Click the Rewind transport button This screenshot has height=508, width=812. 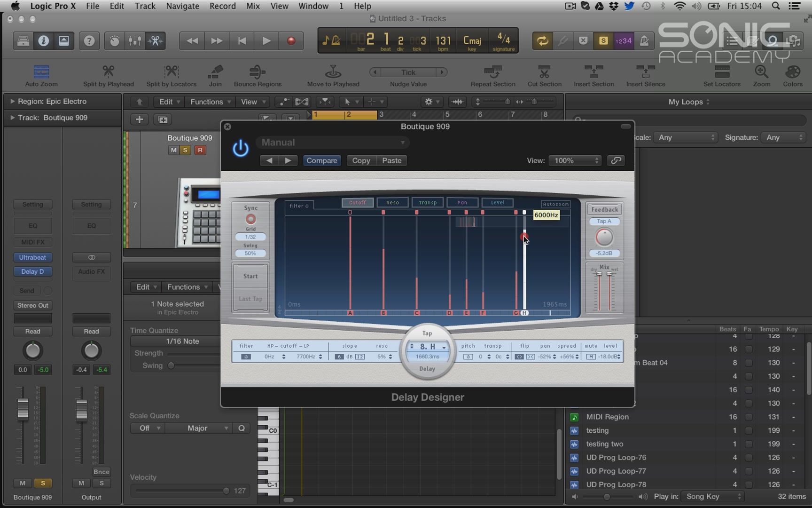click(192, 41)
